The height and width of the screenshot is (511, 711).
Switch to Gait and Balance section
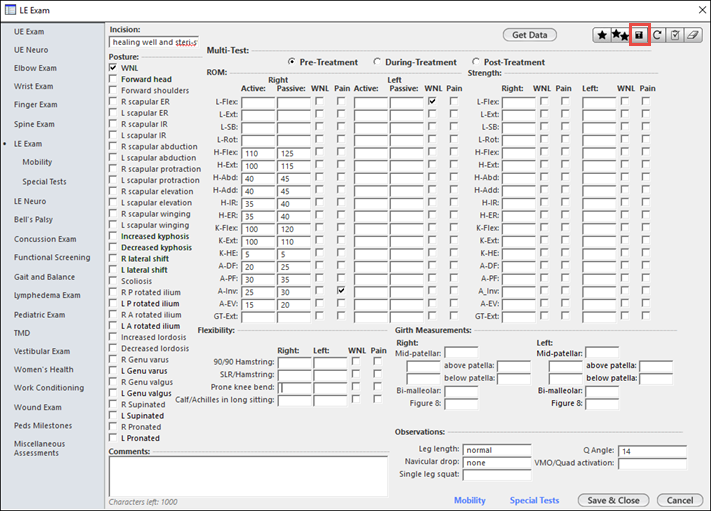[x=44, y=277]
